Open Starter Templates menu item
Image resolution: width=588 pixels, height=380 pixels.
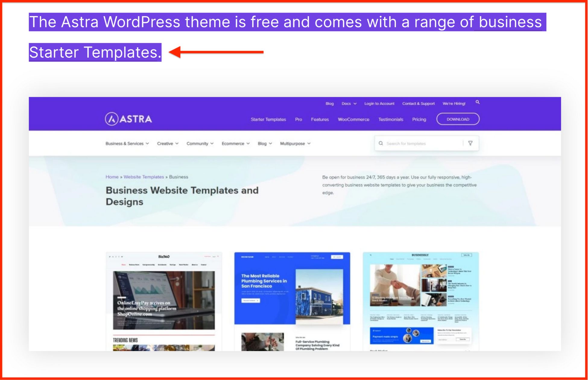(x=268, y=119)
